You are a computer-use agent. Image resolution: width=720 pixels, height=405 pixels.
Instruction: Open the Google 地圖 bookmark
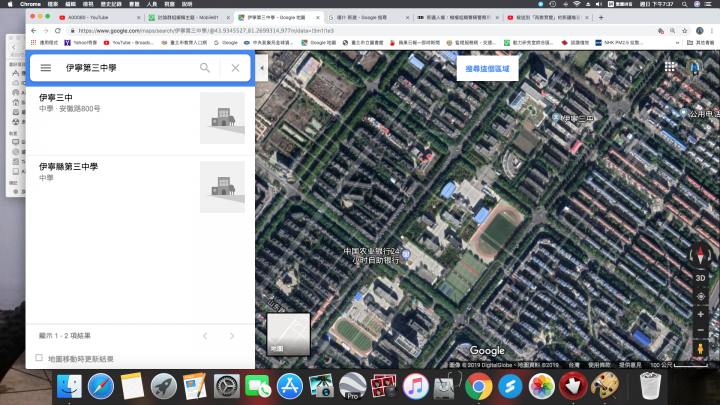[x=319, y=43]
